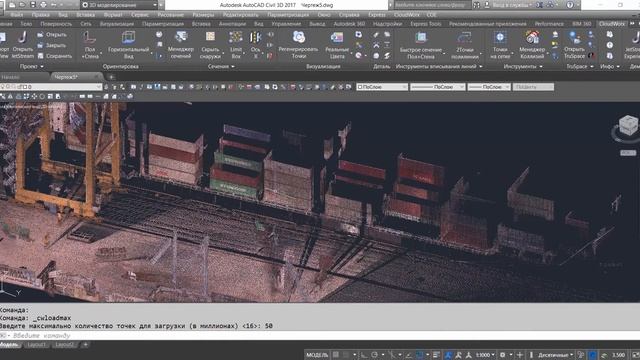This screenshot has height=360, width=640.
Task: Open the Десятичные units dropdown
Action: [x=555, y=355]
